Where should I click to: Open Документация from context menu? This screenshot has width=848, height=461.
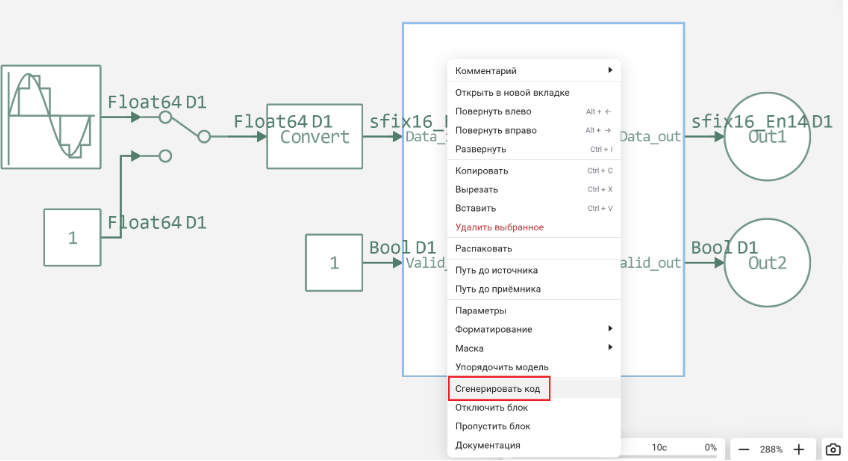tap(487, 445)
